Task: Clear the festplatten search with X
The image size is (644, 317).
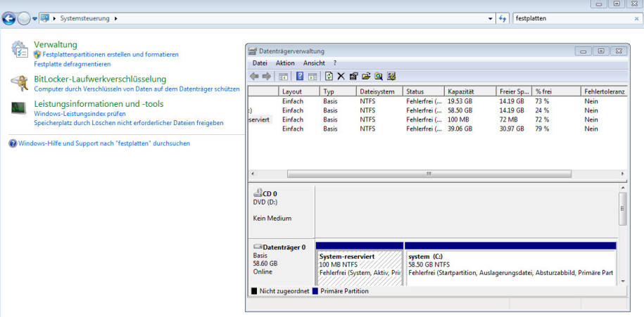Action: [636, 18]
